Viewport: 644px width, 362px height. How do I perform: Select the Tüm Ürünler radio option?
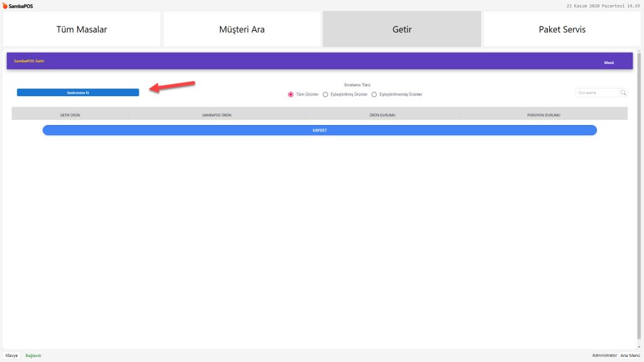291,94
